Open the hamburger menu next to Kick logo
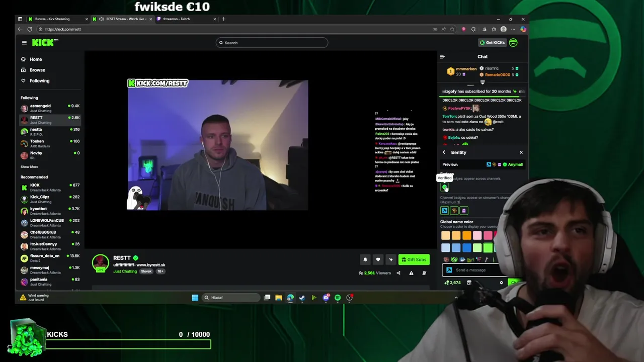The height and width of the screenshot is (362, 644). tap(24, 43)
